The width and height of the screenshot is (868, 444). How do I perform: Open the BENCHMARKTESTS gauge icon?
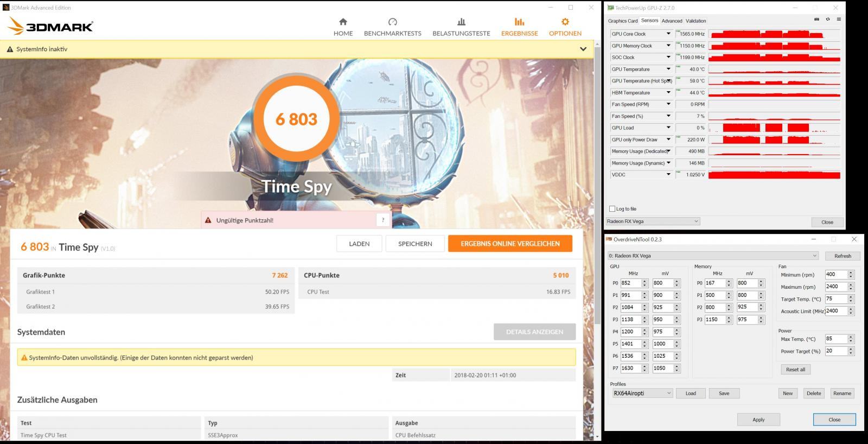393,22
